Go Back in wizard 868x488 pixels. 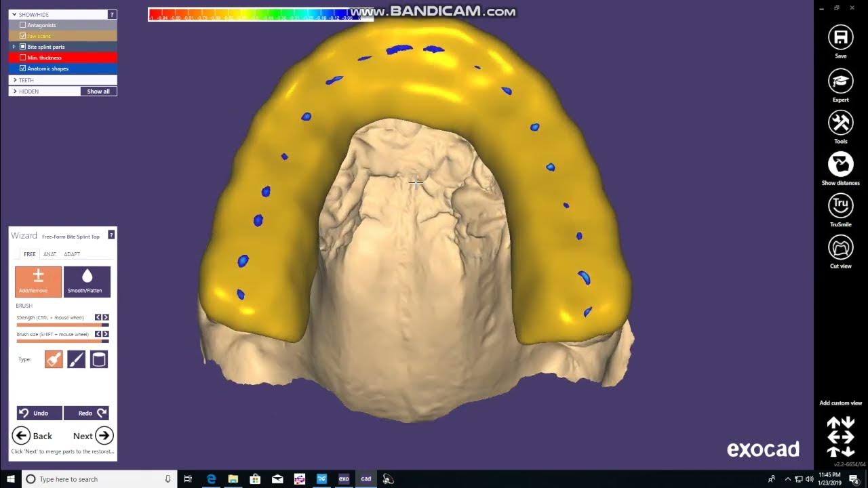click(33, 436)
